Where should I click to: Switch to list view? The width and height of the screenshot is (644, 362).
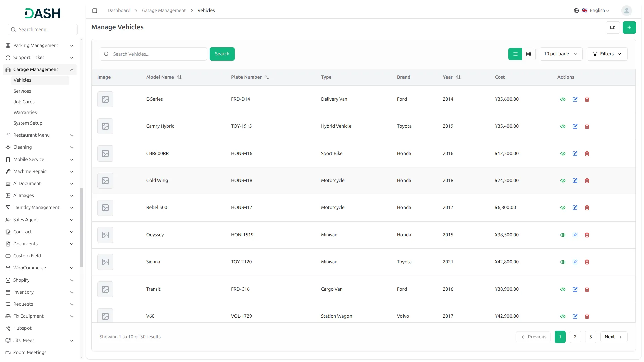pos(515,54)
